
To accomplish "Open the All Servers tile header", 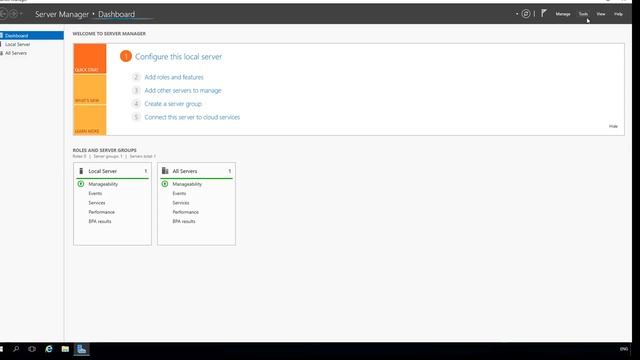I will (196, 171).
